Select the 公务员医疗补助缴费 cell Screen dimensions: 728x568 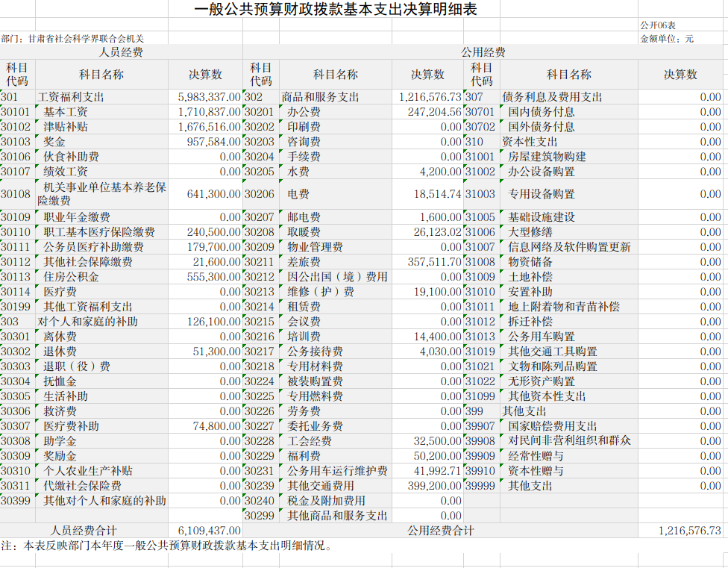click(101, 246)
